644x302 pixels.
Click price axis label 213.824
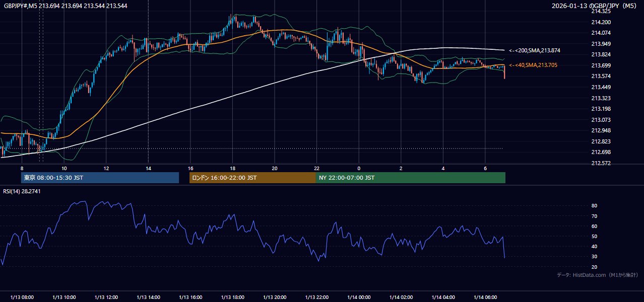click(601, 54)
